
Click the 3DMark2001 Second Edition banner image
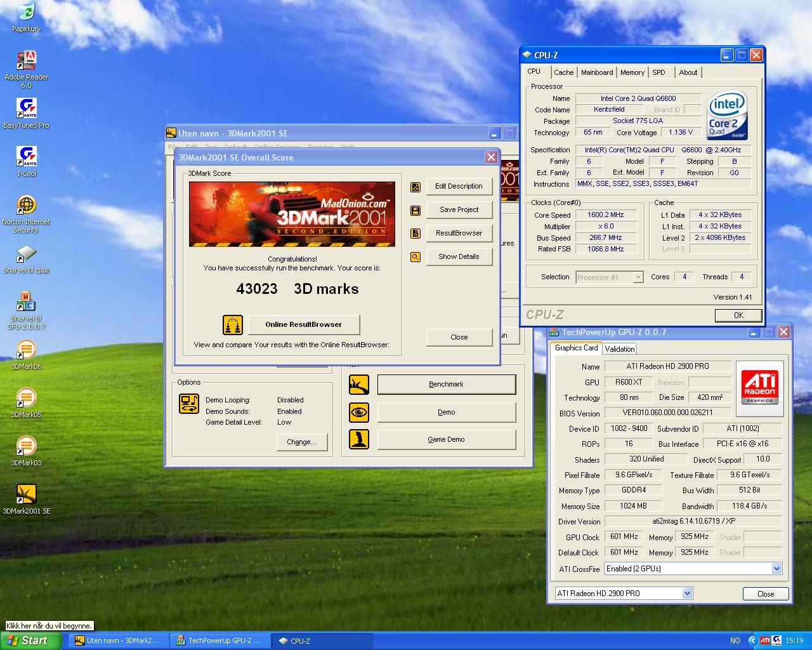coord(292,215)
